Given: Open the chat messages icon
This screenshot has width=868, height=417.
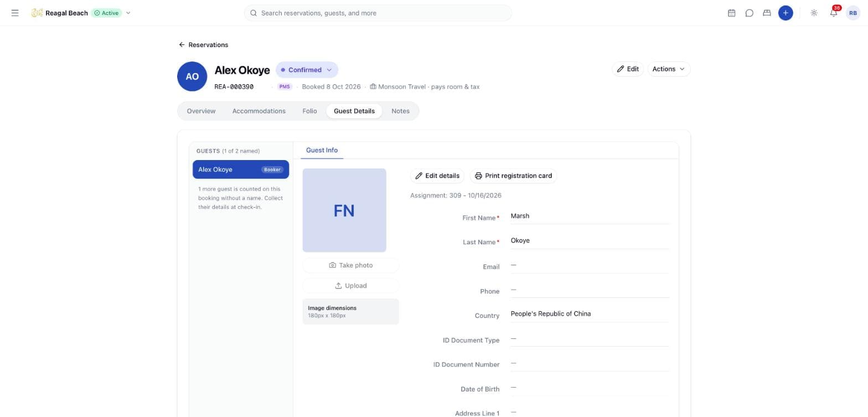Looking at the screenshot, I should coord(749,13).
